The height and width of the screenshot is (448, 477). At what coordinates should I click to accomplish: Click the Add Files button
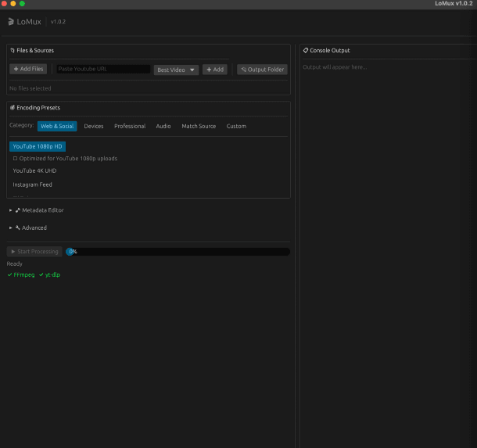click(x=28, y=69)
